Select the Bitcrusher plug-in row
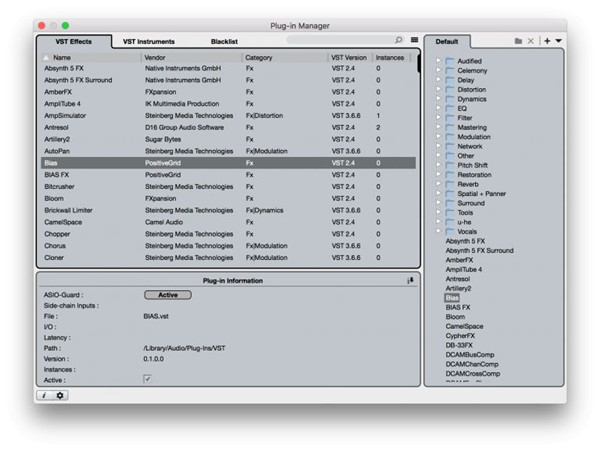Image resolution: width=600 pixels, height=451 pixels. coord(228,186)
